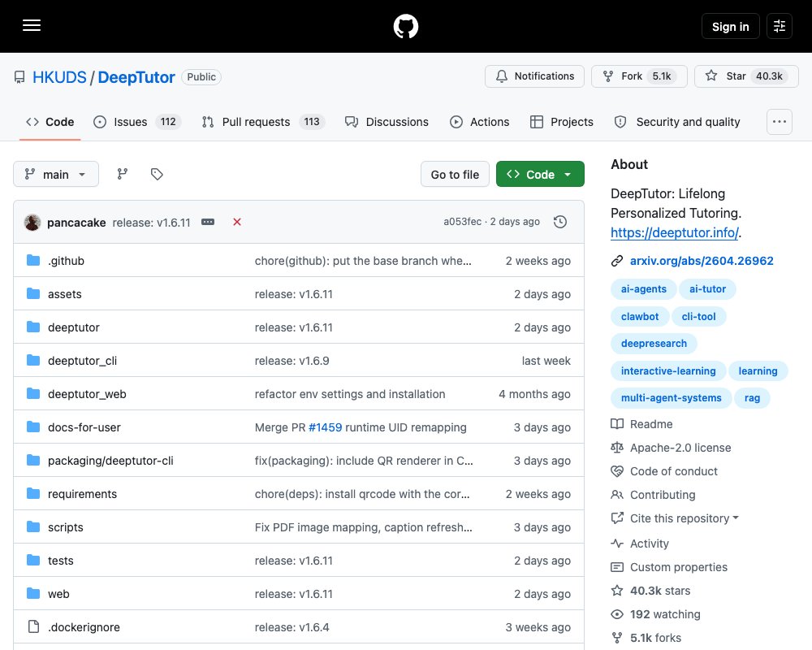812x650 pixels.
Task: Open appearance settings icon beside Sign in
Action: 780,26
